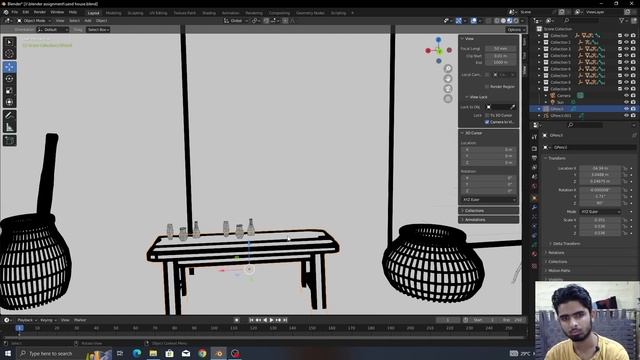Click the eyedropper next to Lock to Object
This screenshot has width=640, height=360.
tap(513, 107)
